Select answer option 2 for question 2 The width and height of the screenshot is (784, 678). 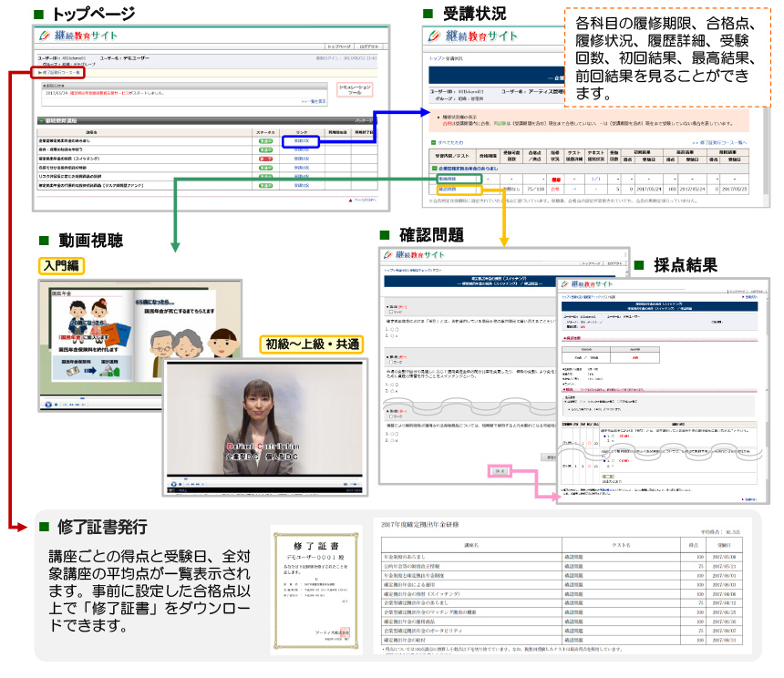391,391
